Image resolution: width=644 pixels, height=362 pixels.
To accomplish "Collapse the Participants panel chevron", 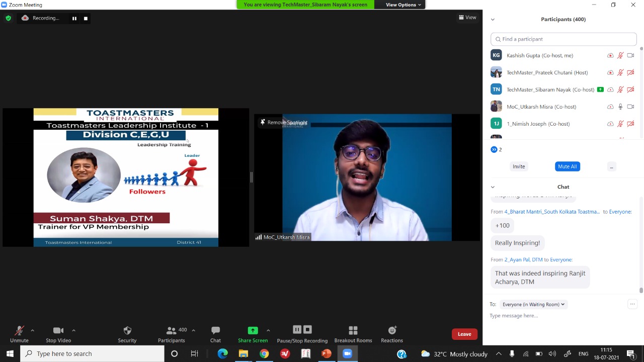I will coord(493,20).
